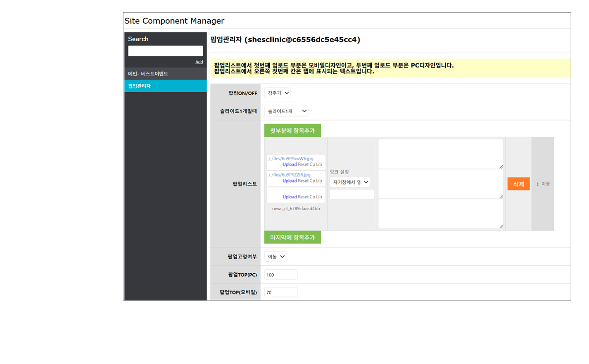Select the 팝업관리자 sidebar item
Image resolution: width=589 pixels, height=364 pixels.
pyautogui.click(x=165, y=86)
